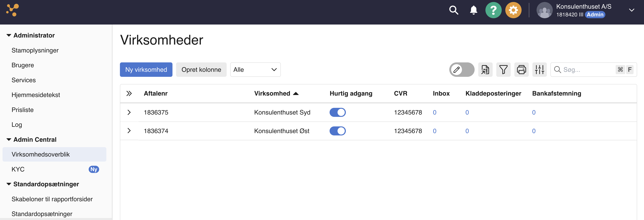Open the filter funnel icon
The height and width of the screenshot is (220, 644).
coord(503,70)
